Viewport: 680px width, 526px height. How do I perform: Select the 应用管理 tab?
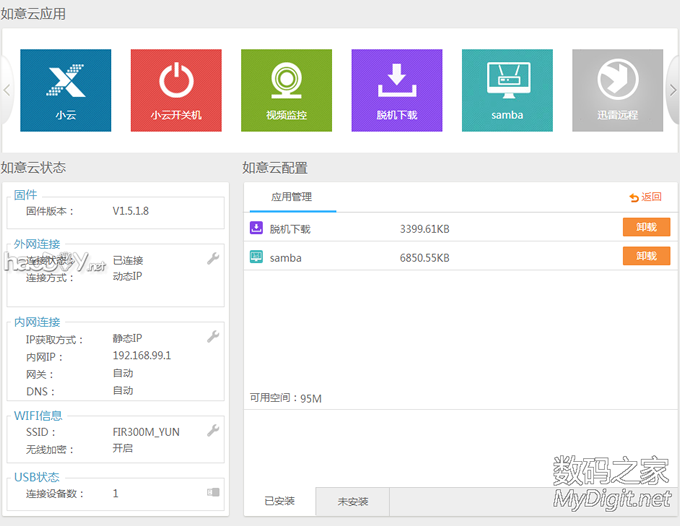click(292, 197)
